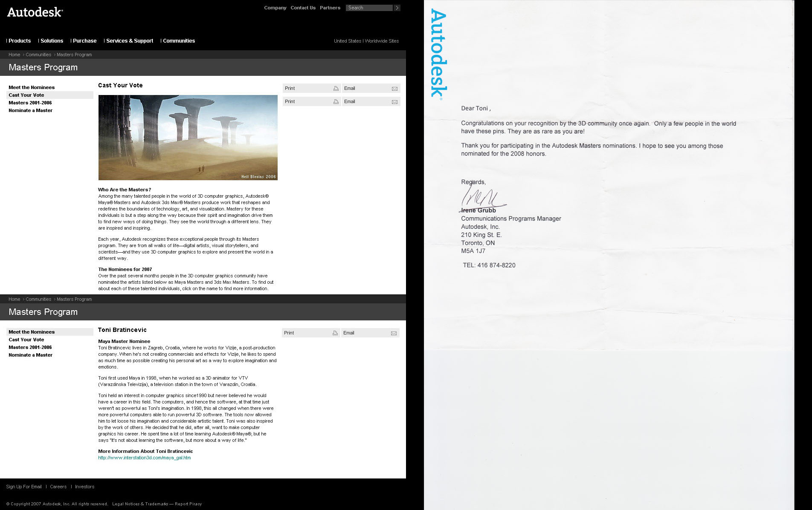Screen dimensions: 812x510
Task: Click the printer icon in the top Print row
Action: coord(336,89)
